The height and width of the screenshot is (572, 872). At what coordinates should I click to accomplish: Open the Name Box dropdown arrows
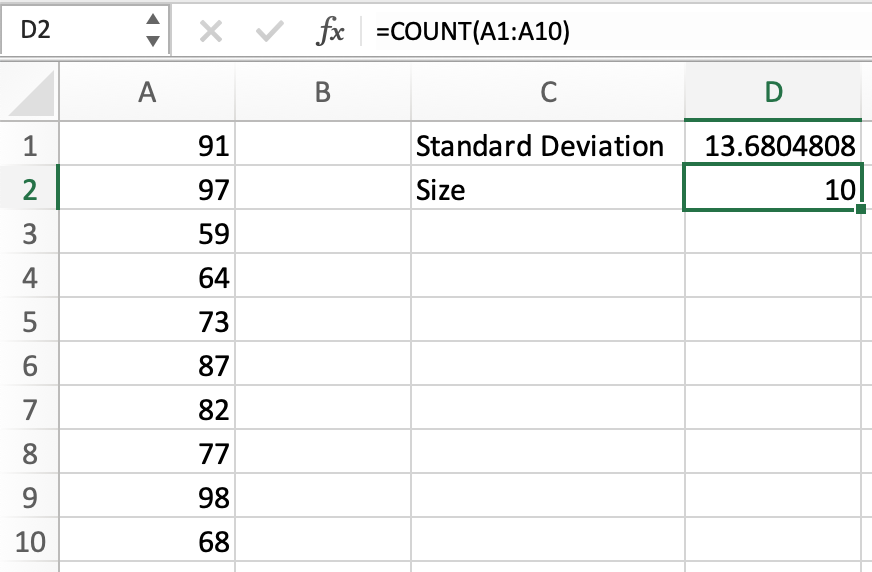tap(152, 31)
